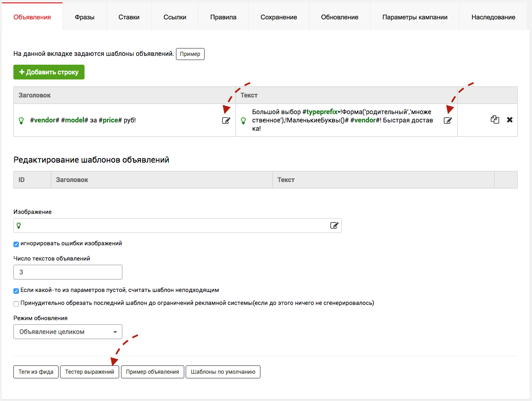Viewport: 532px width, 401px height.
Task: Toggle 'игнорировать ошибки изображений' checkbox
Action: [16, 244]
